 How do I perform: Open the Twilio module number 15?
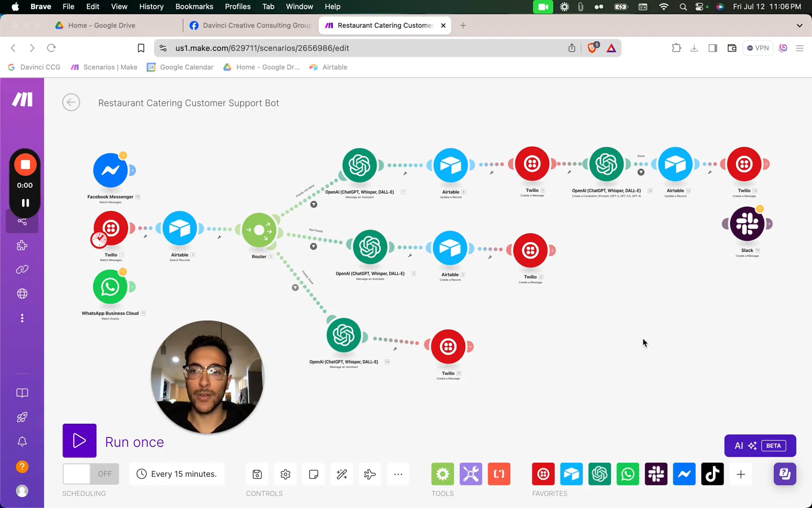point(448,347)
